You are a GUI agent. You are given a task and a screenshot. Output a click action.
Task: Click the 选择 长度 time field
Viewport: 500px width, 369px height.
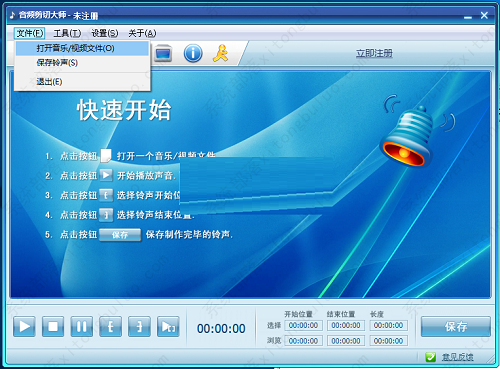388,325
